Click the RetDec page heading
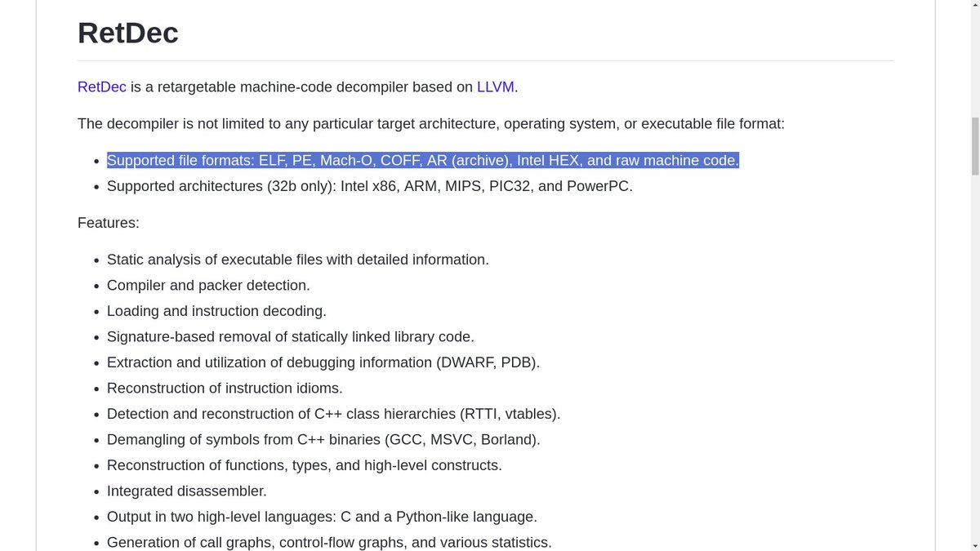Image resolution: width=980 pixels, height=551 pixels. click(128, 33)
